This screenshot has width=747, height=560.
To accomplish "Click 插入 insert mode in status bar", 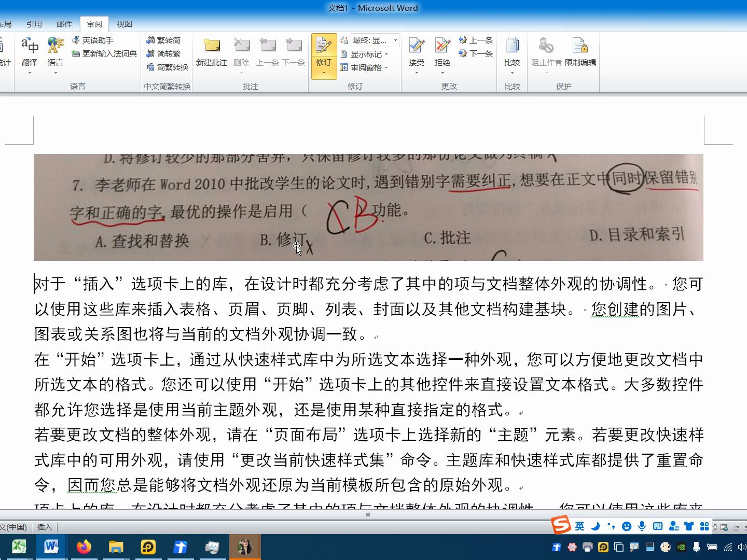I will (45, 527).
